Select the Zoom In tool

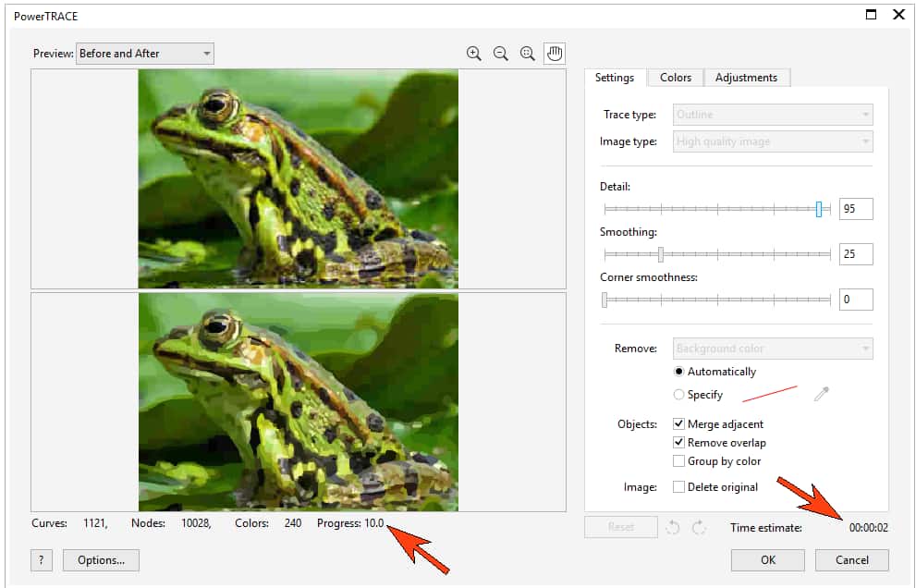(473, 53)
